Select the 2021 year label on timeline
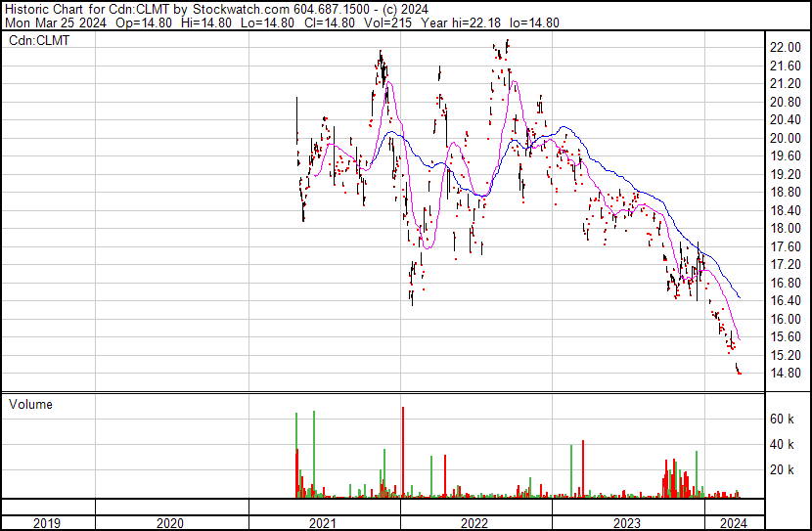The height and width of the screenshot is (531, 812). (x=324, y=523)
